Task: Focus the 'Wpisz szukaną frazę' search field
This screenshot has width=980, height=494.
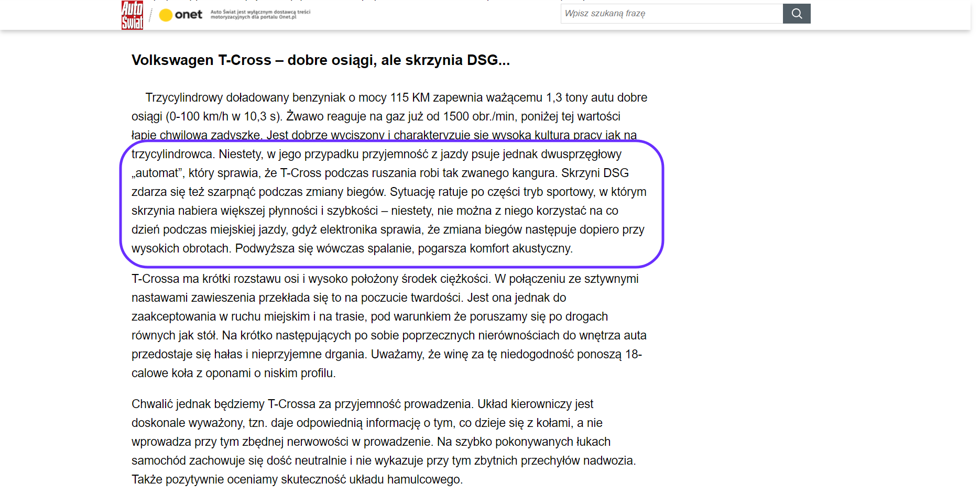Action: click(x=671, y=14)
